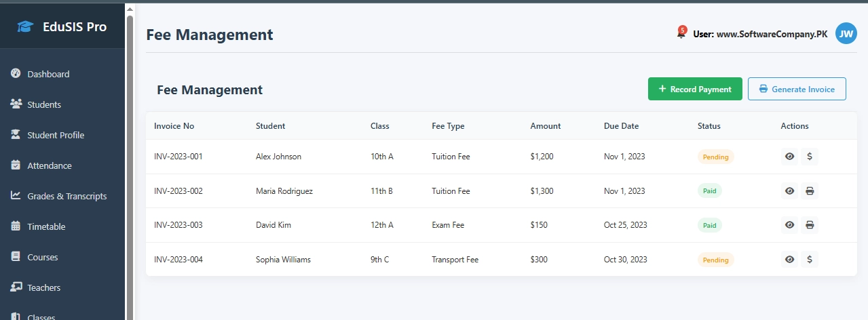Pay Sophia Williams' transport fee dollar icon

click(x=810, y=260)
